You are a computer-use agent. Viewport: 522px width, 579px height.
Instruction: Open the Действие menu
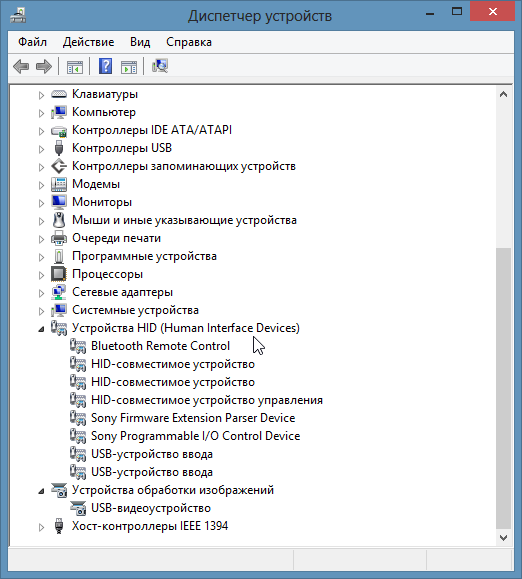(89, 42)
